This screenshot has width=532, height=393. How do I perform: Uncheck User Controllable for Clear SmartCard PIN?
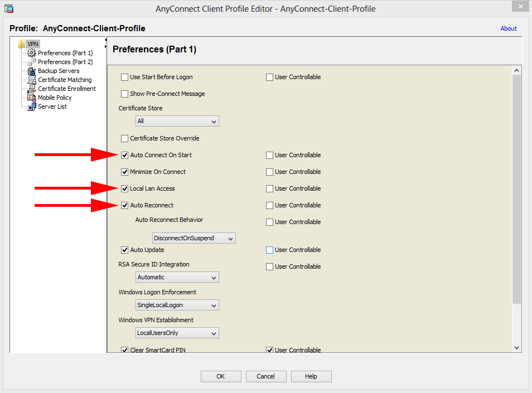[269, 350]
